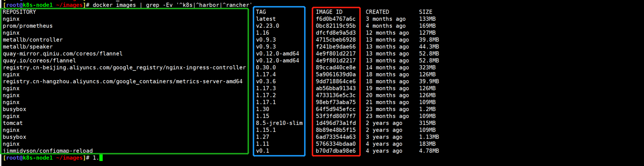
Task: Select image ID f6d0b4767a6c
Action: [336, 19]
